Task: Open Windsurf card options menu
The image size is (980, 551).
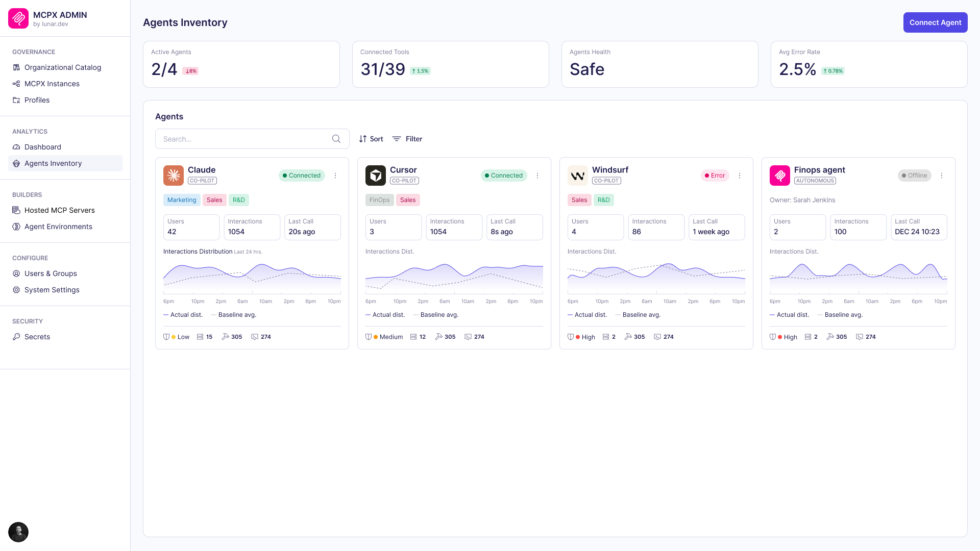Action: coord(740,176)
